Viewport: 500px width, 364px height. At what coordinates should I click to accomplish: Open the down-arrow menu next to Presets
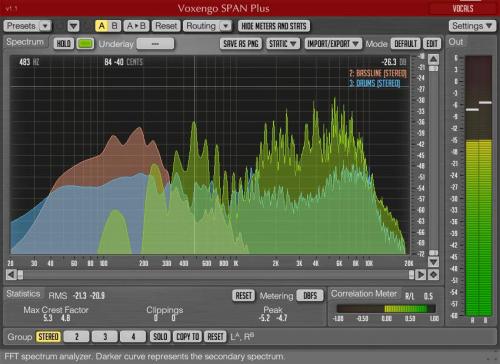click(x=73, y=26)
